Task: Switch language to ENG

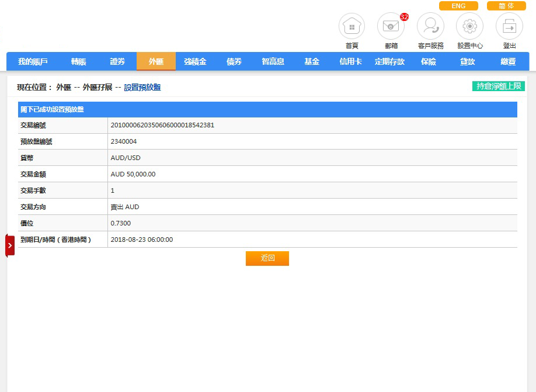Action: tap(458, 6)
